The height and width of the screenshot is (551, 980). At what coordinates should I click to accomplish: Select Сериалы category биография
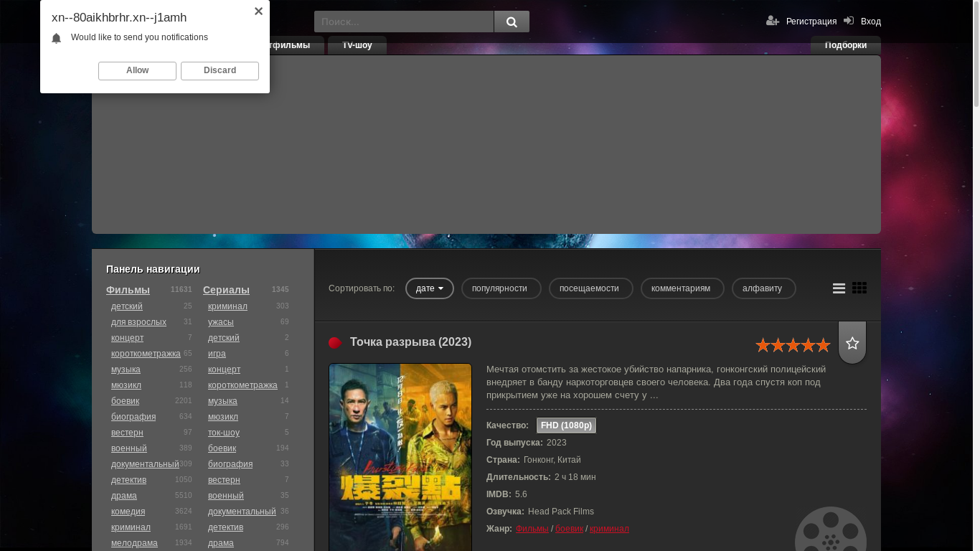click(230, 464)
